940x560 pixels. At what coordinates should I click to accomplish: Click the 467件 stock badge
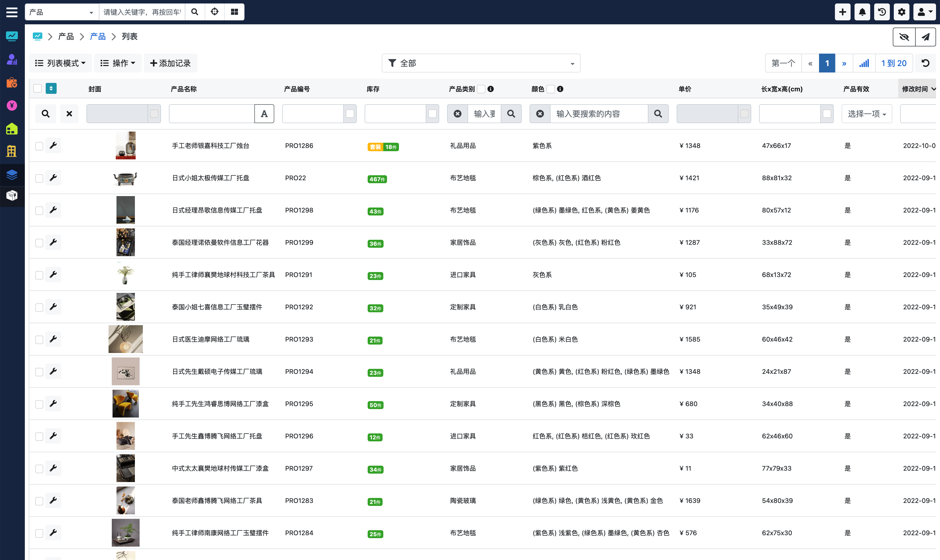tap(377, 179)
